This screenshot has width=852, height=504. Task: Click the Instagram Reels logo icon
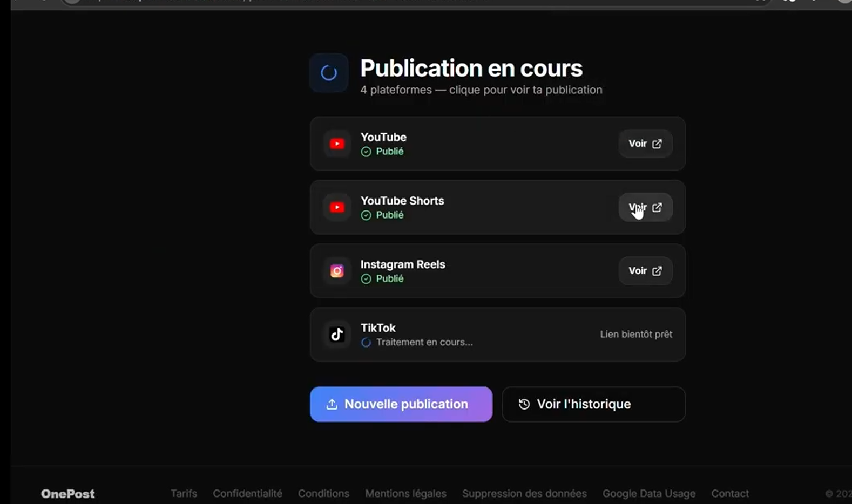[337, 271]
